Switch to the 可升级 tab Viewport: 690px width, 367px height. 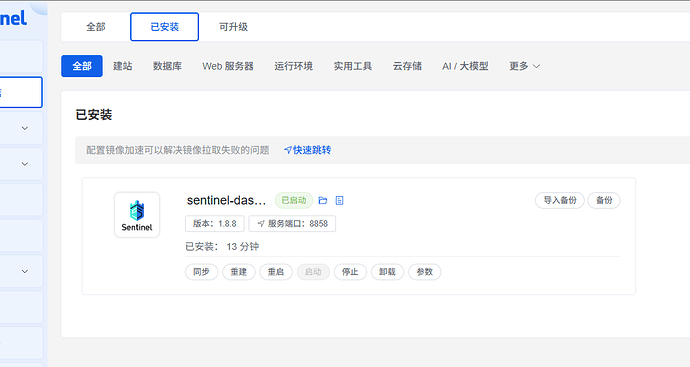click(x=233, y=27)
